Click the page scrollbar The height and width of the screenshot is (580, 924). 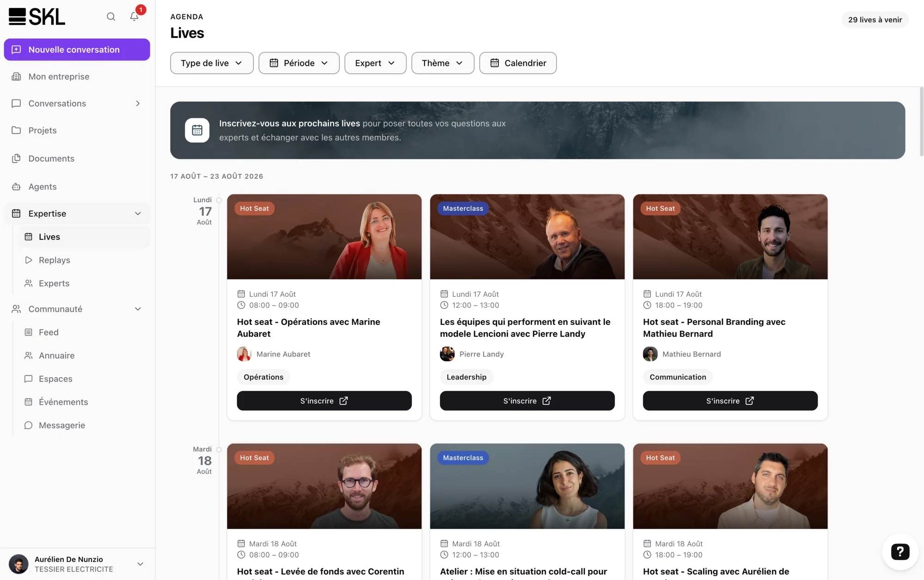(921, 122)
